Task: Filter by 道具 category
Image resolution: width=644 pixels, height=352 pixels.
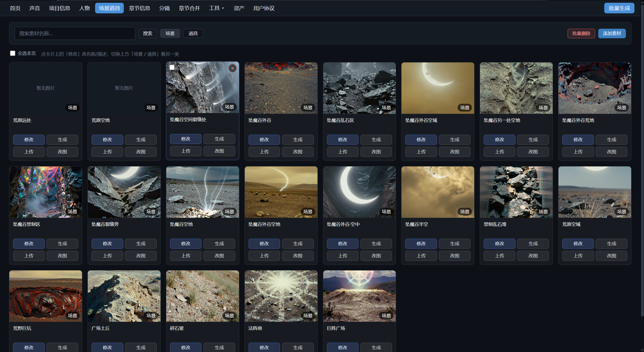Action: point(193,33)
